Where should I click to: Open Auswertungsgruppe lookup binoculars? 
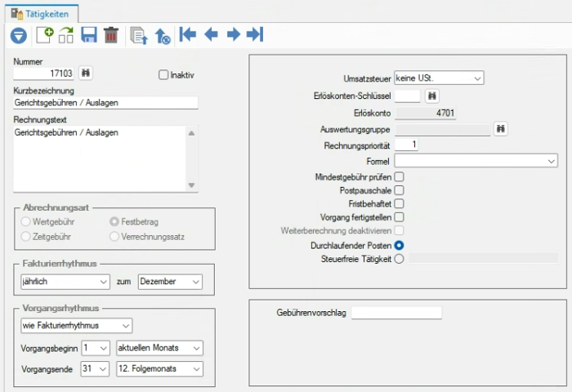click(x=500, y=129)
